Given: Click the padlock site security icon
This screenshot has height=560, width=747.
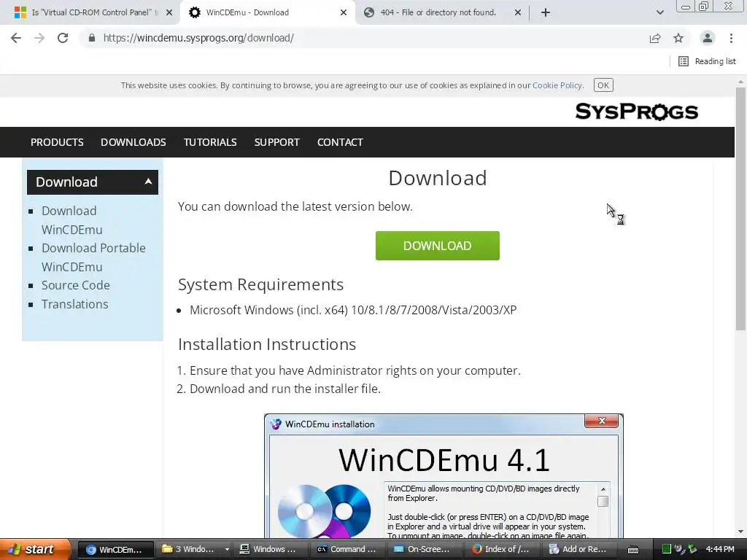Looking at the screenshot, I should pyautogui.click(x=92, y=38).
